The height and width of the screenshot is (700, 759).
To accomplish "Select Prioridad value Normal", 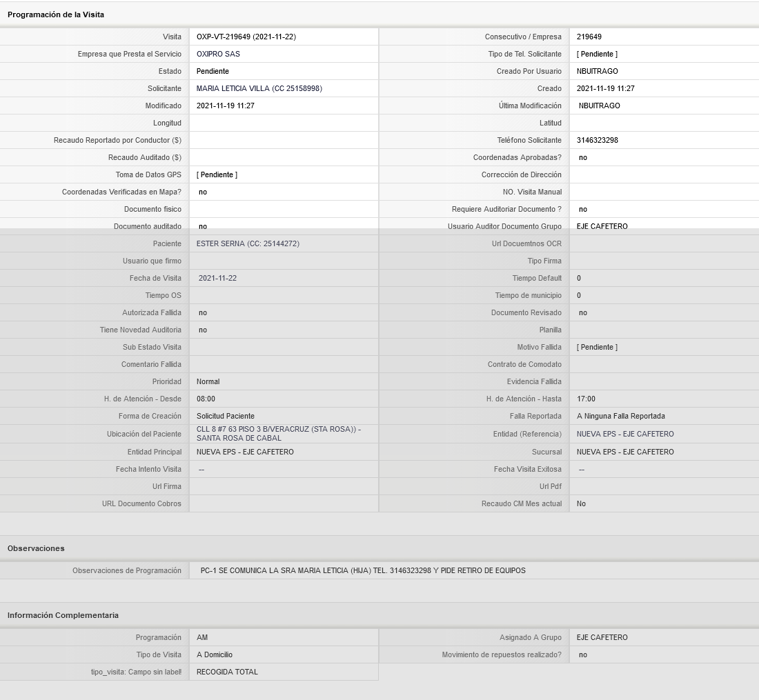I will [208, 381].
